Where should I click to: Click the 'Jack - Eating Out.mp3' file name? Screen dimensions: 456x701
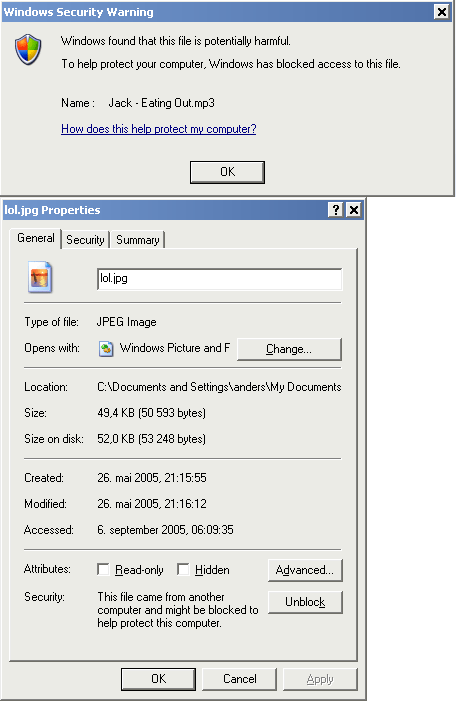tap(161, 103)
